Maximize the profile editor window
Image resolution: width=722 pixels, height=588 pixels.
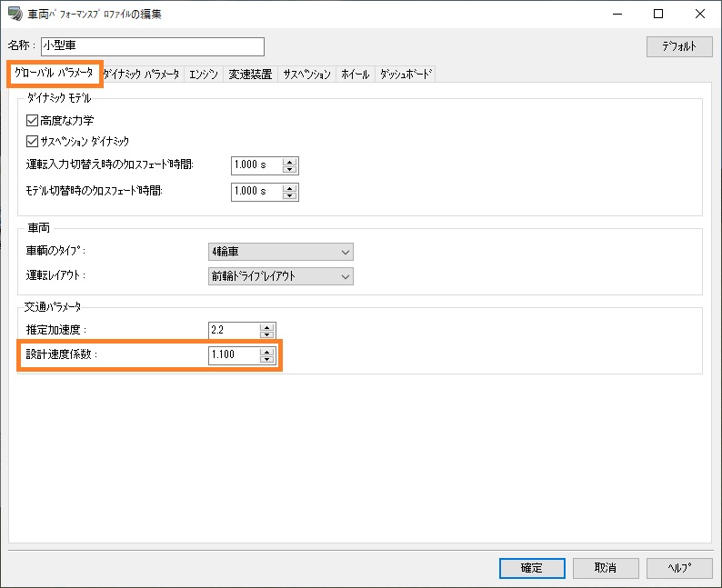(658, 14)
